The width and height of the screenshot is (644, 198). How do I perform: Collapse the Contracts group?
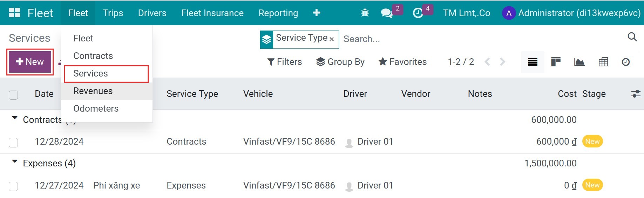click(x=15, y=118)
